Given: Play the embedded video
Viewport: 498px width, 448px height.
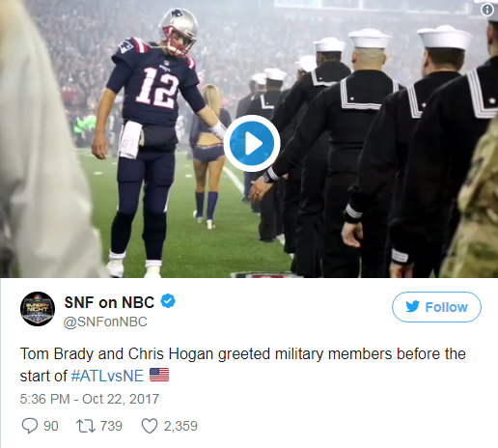Looking at the screenshot, I should [x=252, y=143].
